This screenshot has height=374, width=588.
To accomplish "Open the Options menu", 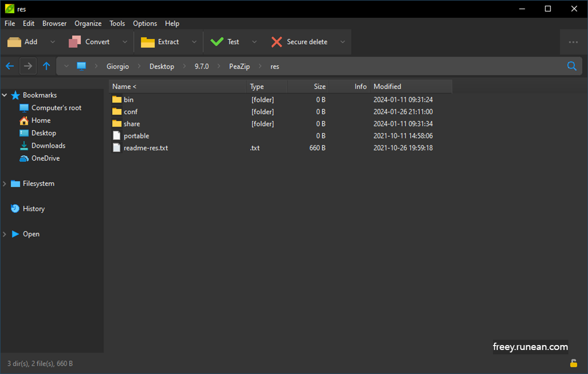I will (145, 24).
